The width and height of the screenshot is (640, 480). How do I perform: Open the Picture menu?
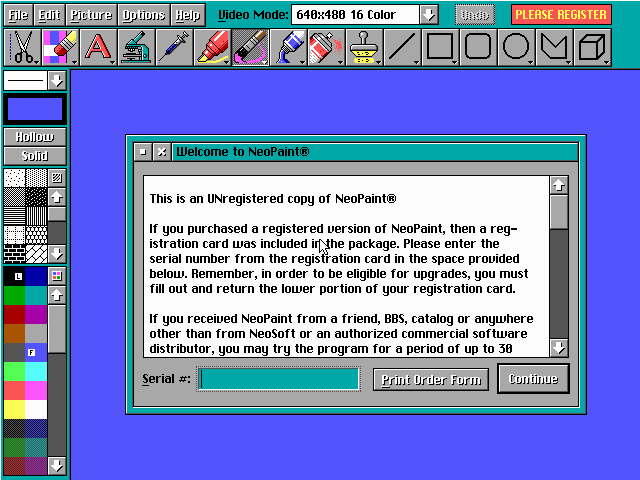[x=91, y=15]
